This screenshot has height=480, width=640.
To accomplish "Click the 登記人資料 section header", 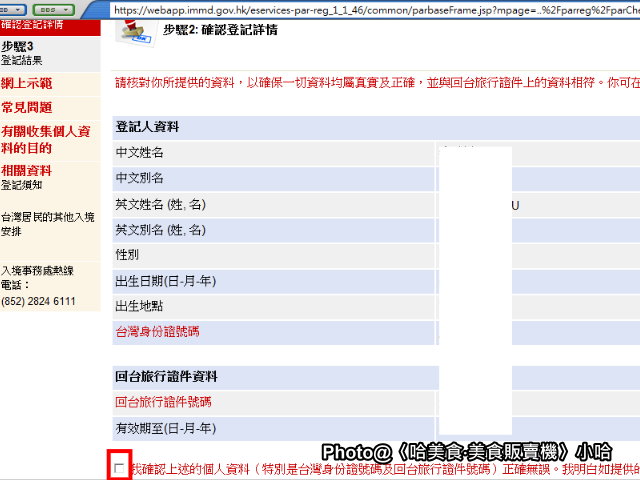I will [147, 127].
